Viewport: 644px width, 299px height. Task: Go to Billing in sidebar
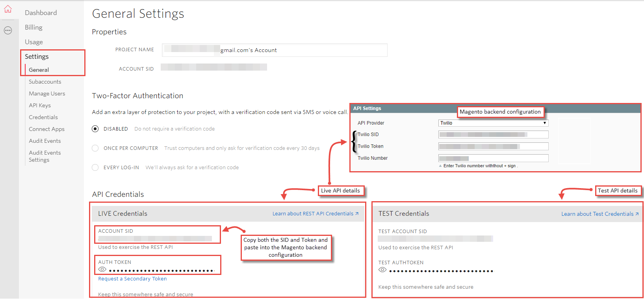pyautogui.click(x=34, y=27)
